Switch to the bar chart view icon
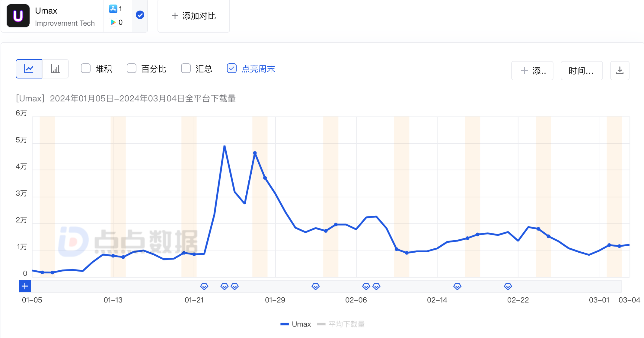The height and width of the screenshot is (338, 644). pos(56,69)
